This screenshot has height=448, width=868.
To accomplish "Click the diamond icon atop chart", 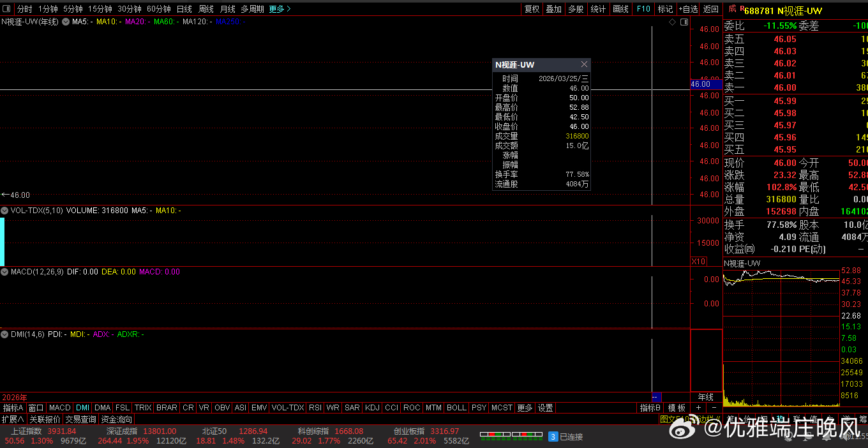I will [x=672, y=22].
